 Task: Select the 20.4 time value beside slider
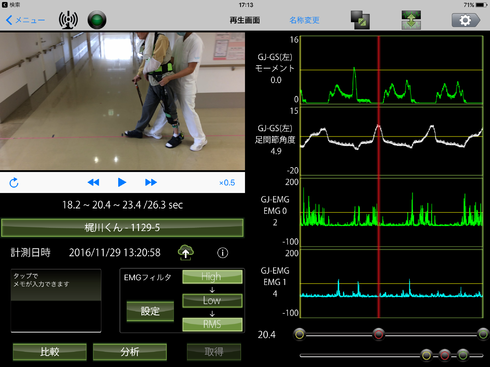pos(267,334)
